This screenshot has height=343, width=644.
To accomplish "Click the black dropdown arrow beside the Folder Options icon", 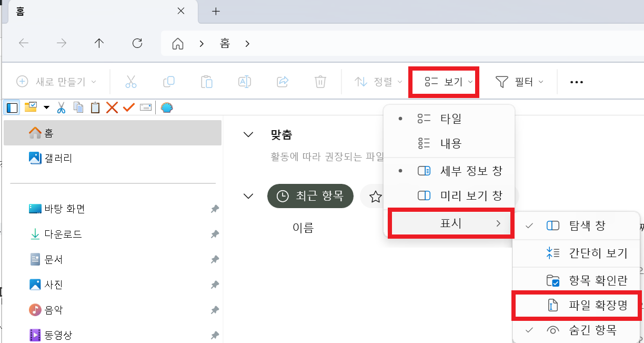I will (46, 107).
